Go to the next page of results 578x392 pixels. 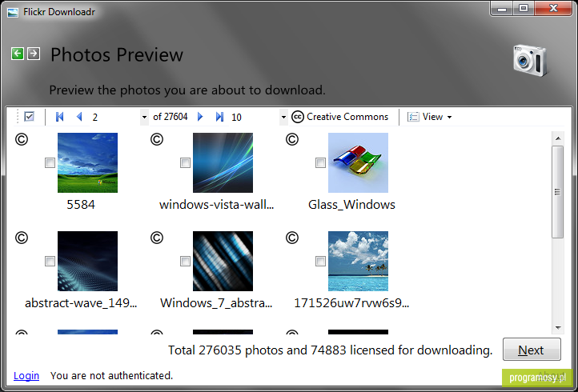pos(200,117)
